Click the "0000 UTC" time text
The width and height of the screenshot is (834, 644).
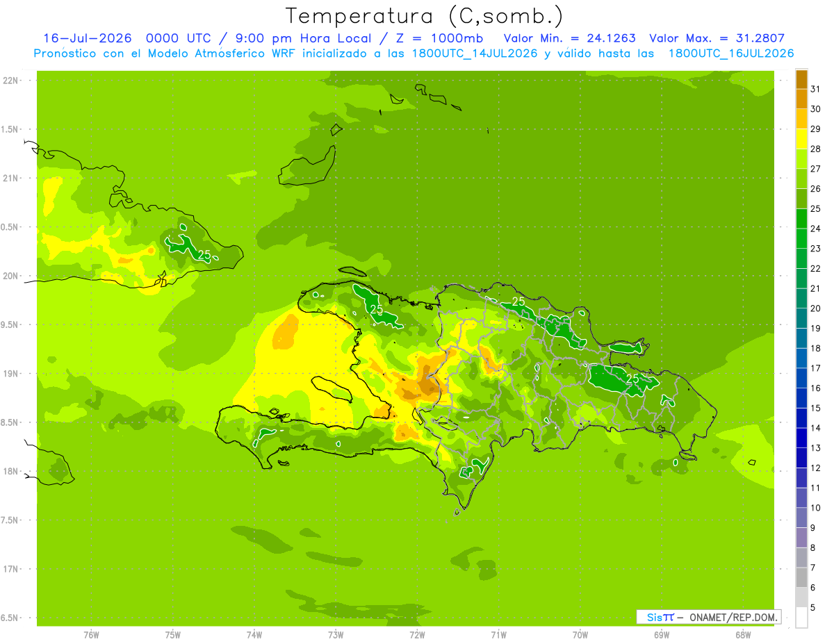point(177,38)
